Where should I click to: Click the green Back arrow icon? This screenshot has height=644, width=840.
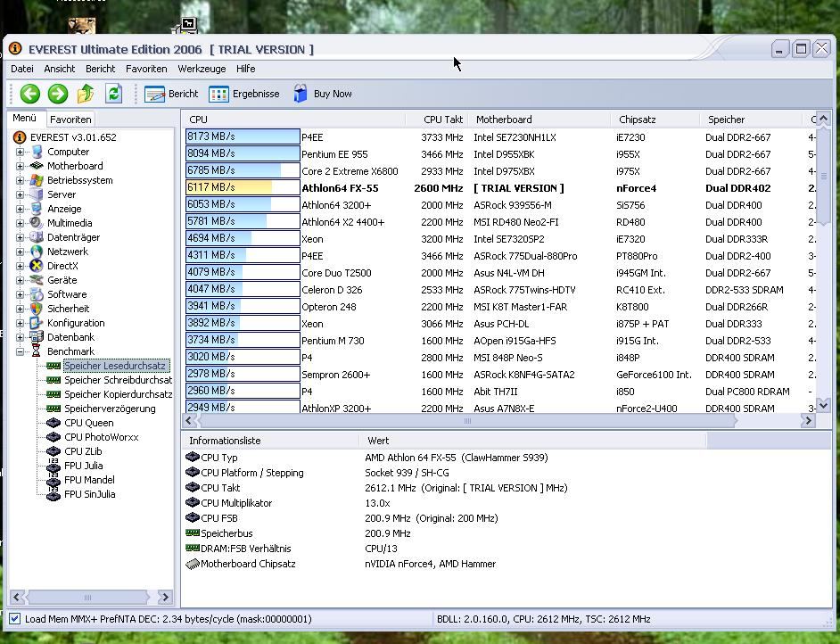click(x=30, y=94)
